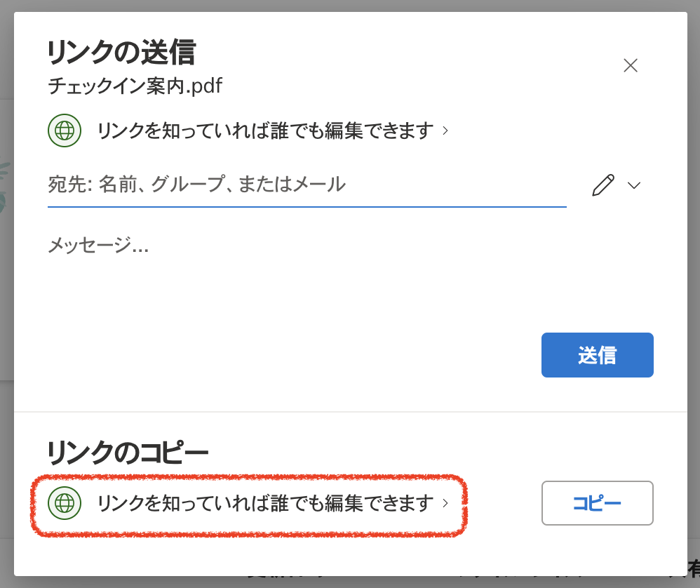Screen dimensions: 700x588
Task: Click the リンクのコピー section heading
Action: click(x=128, y=453)
